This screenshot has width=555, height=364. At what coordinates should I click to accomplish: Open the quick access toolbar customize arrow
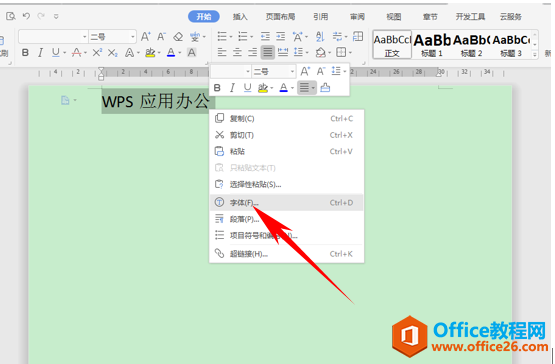(x=56, y=16)
